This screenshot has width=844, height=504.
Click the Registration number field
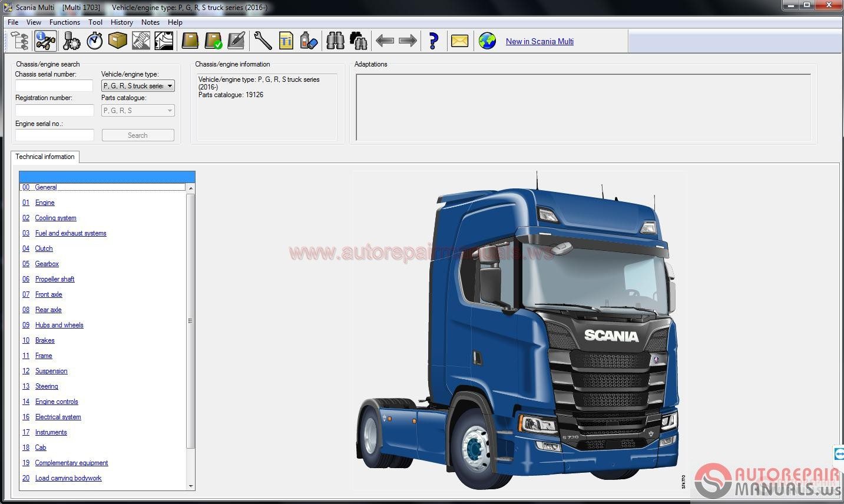click(54, 111)
